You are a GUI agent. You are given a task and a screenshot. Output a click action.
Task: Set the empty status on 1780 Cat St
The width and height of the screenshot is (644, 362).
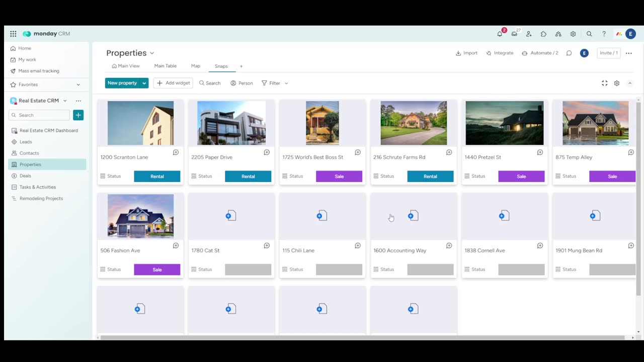click(x=248, y=269)
